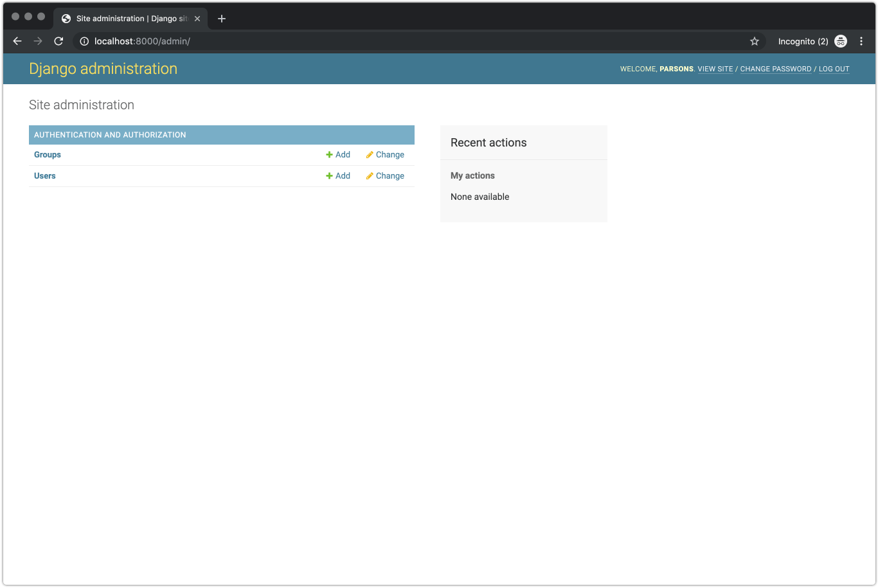
Task: Click CHANGE PASSWORD in the header
Action: 776,69
